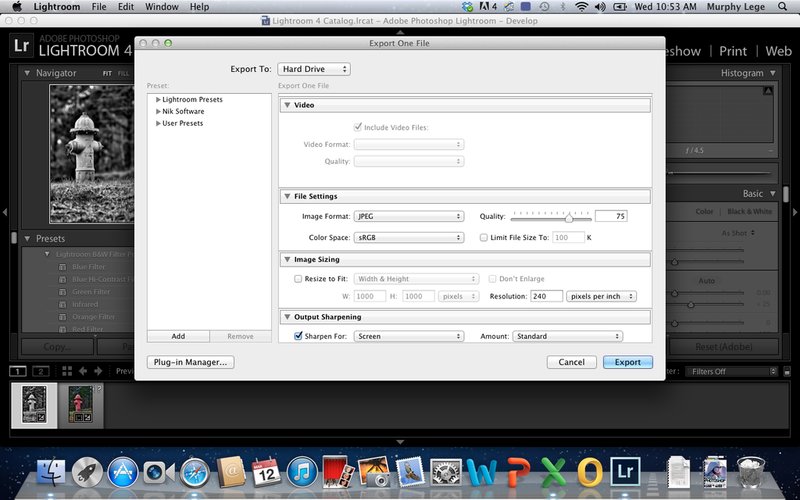
Task: Open the Image Format JPEG dropdown
Action: pyautogui.click(x=409, y=216)
